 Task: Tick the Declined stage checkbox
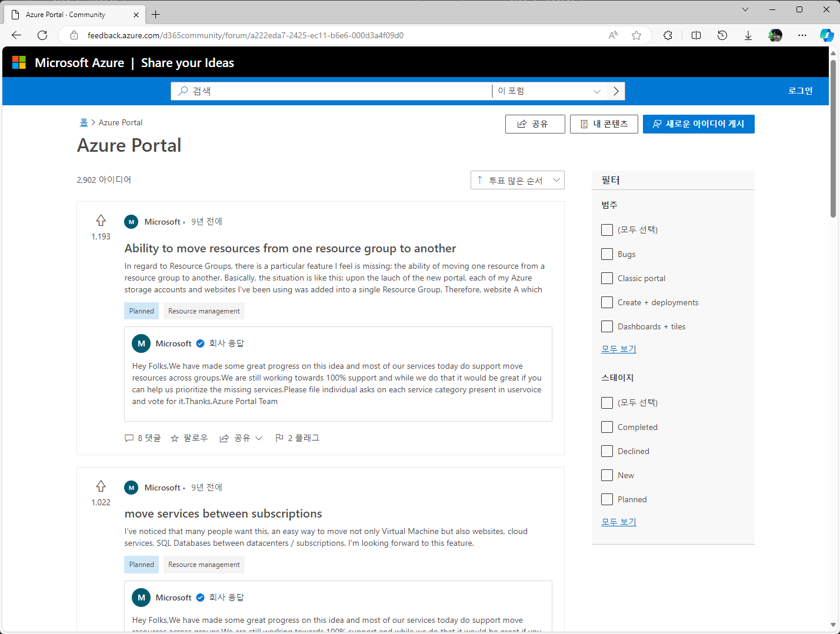(607, 451)
